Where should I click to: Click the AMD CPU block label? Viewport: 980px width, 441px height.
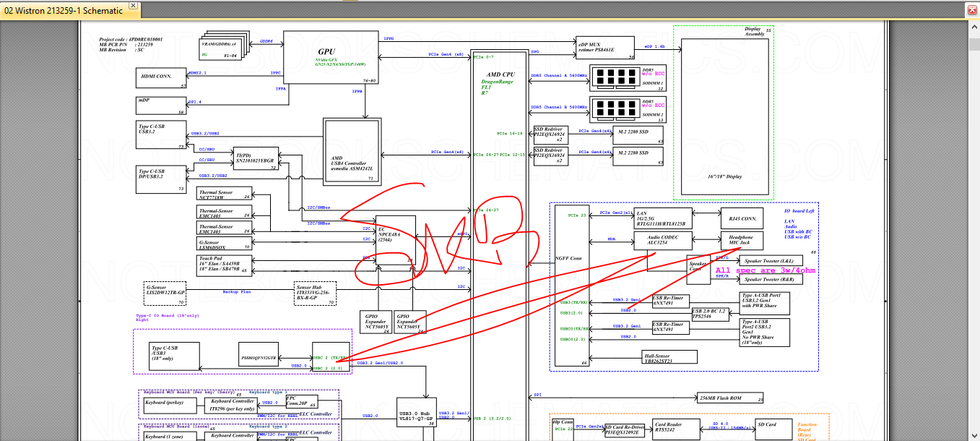point(501,74)
